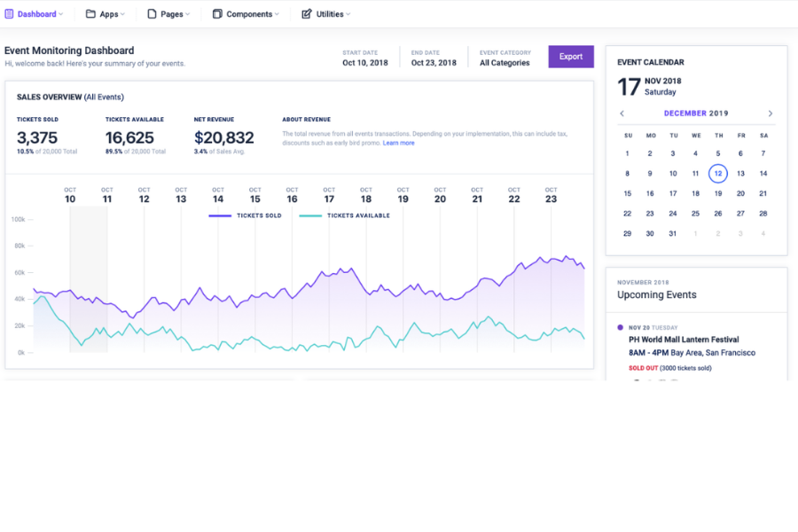This screenshot has height=532, width=798.
Task: Click the 3,375 tickets sold value
Action: pyautogui.click(x=37, y=137)
